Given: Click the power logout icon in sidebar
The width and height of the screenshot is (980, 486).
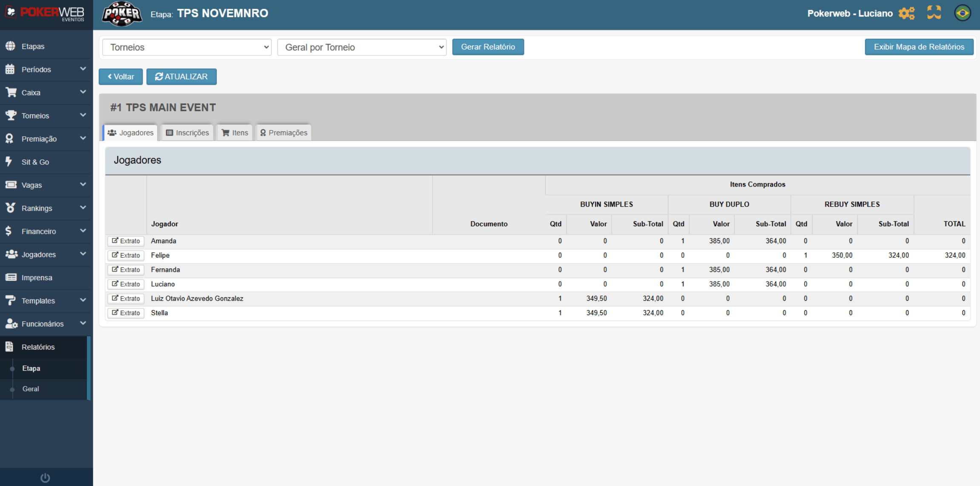Looking at the screenshot, I should click(45, 477).
